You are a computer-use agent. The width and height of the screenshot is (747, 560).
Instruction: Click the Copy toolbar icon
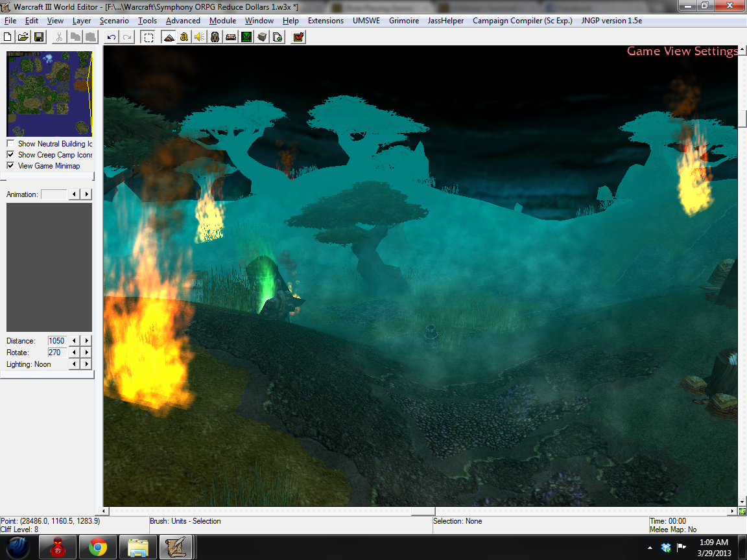pos(75,37)
